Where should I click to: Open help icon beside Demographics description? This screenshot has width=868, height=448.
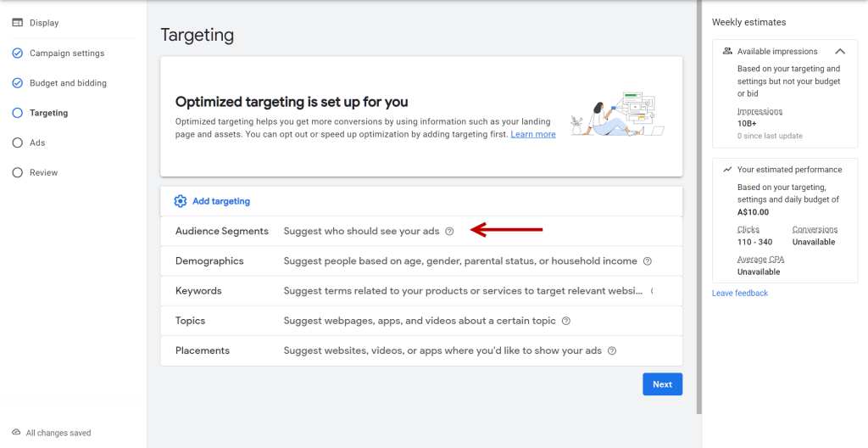tap(647, 261)
